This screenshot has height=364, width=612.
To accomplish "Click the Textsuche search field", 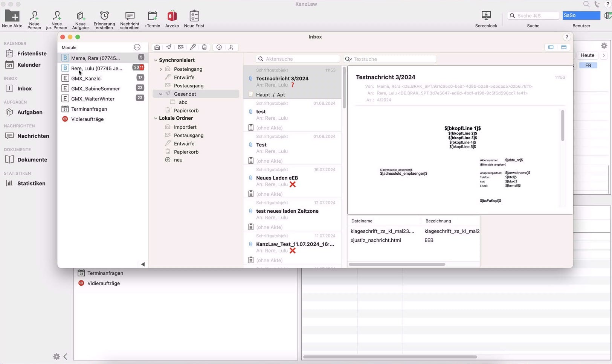I will tap(390, 59).
